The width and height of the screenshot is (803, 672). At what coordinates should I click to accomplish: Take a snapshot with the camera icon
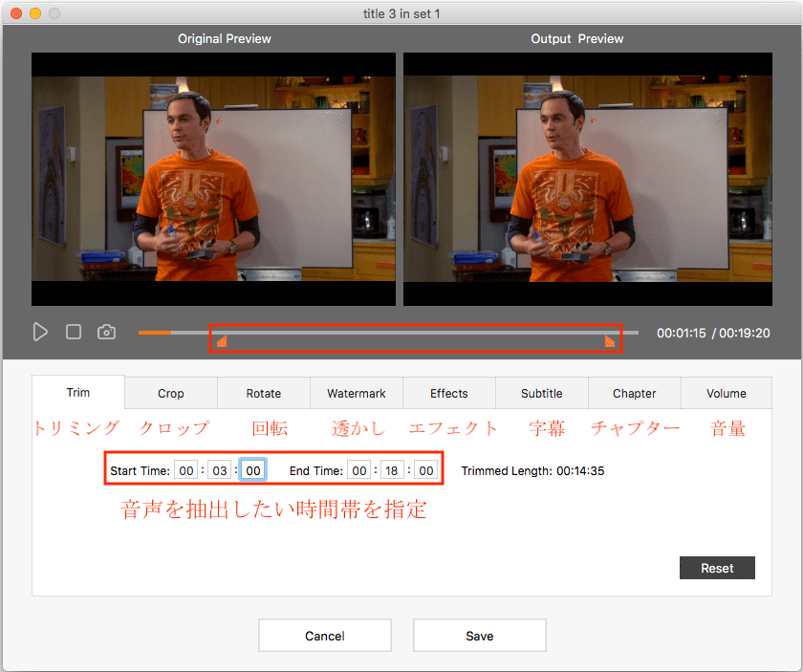click(106, 332)
